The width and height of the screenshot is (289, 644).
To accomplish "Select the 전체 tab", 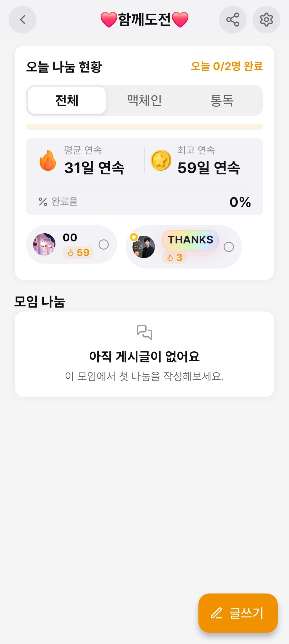I will [67, 100].
